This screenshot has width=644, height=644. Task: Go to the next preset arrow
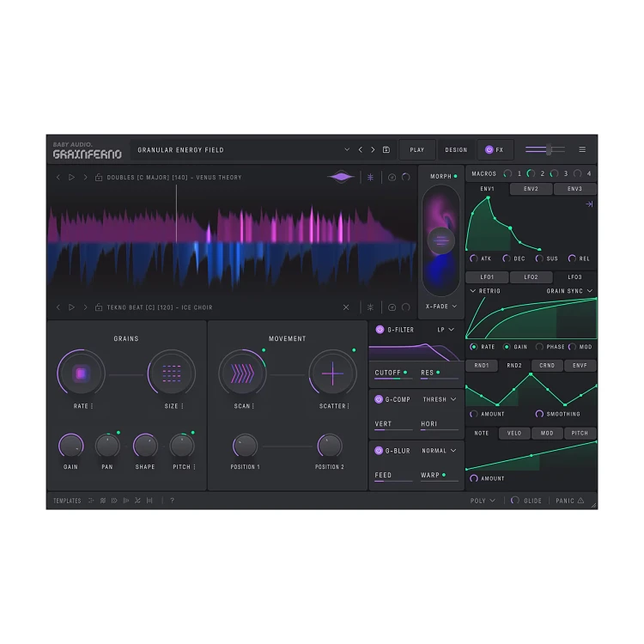[x=373, y=150]
